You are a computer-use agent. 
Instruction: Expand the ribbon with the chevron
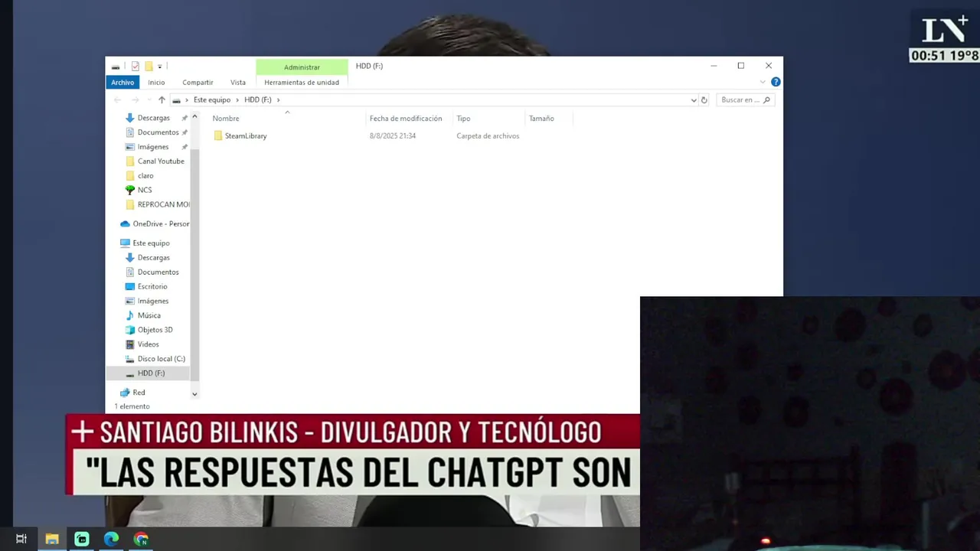(763, 83)
